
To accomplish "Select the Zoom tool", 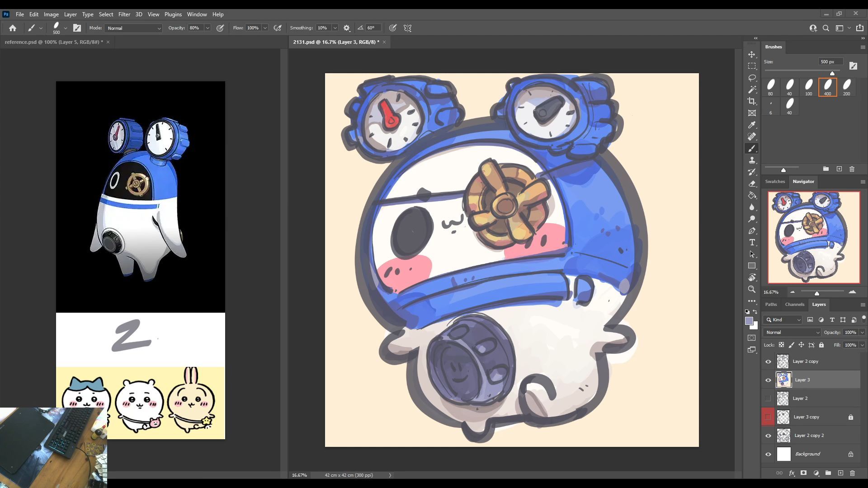I will tap(752, 289).
